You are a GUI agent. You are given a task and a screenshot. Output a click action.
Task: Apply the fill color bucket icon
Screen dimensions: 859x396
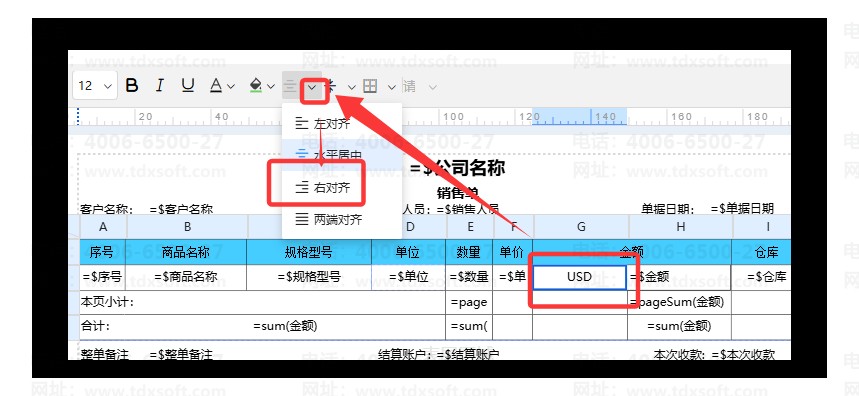(256, 85)
